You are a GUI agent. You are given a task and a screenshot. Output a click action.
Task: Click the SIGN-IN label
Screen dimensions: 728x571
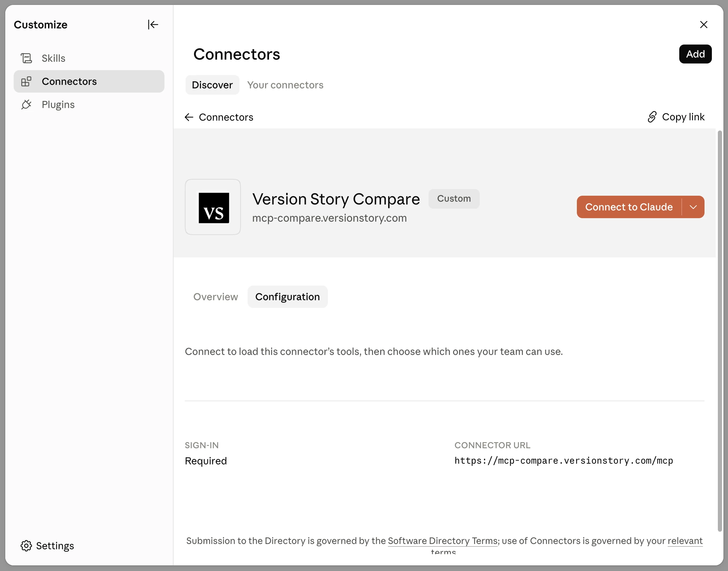pos(202,445)
